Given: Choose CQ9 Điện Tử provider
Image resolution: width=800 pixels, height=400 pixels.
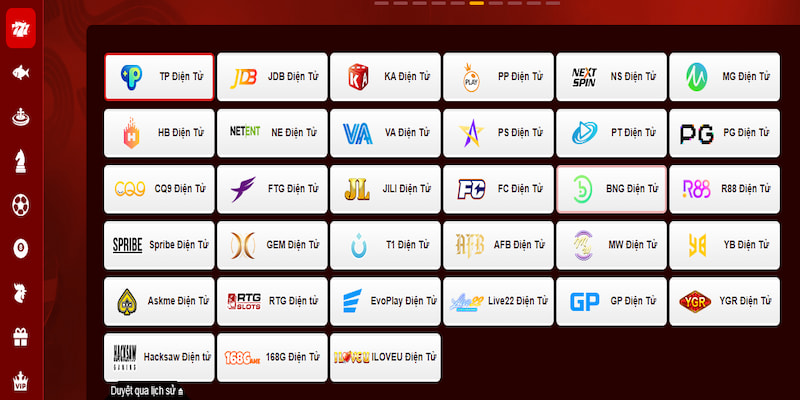Looking at the screenshot, I should [x=159, y=189].
